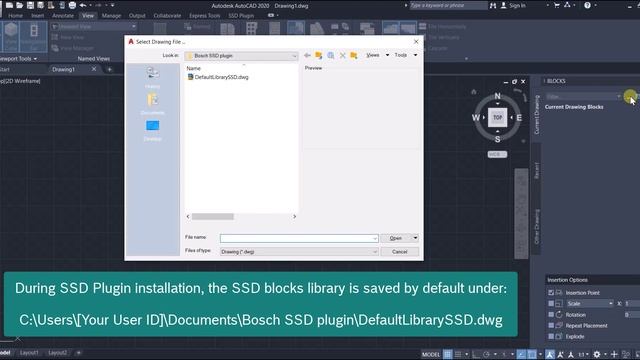Expand the Look in folder dropdown
This screenshot has height=360, width=640.
(x=294, y=56)
